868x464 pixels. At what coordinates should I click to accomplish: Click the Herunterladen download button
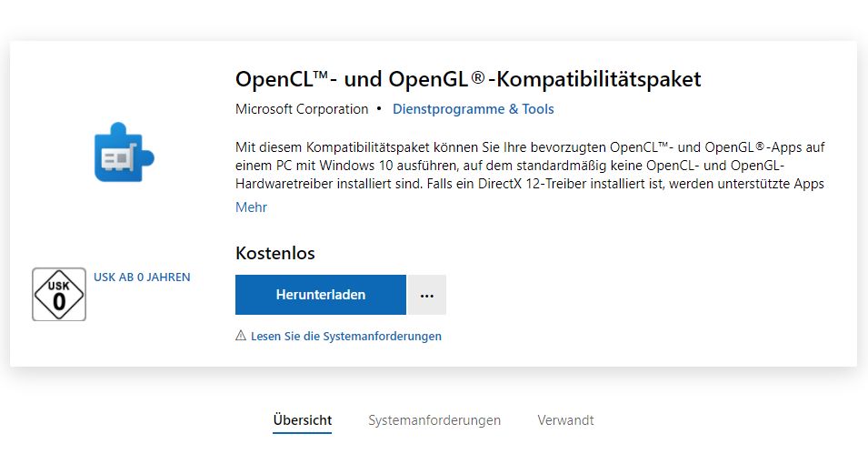coord(321,295)
